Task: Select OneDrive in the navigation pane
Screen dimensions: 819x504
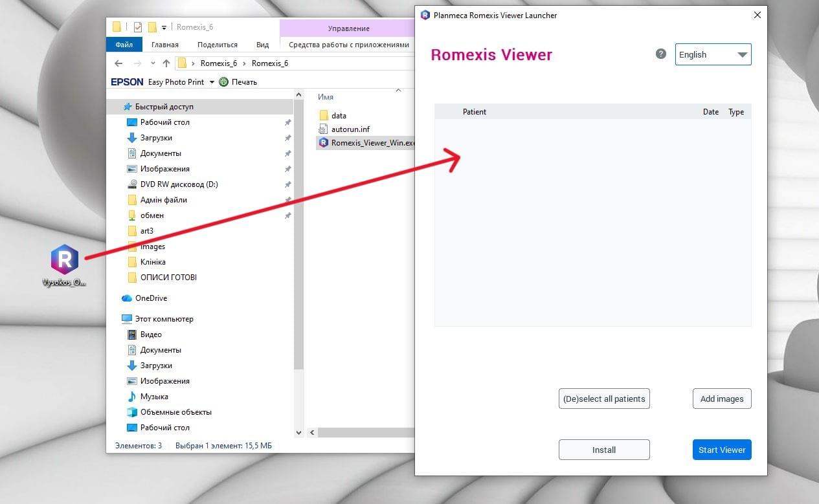Action: [150, 298]
